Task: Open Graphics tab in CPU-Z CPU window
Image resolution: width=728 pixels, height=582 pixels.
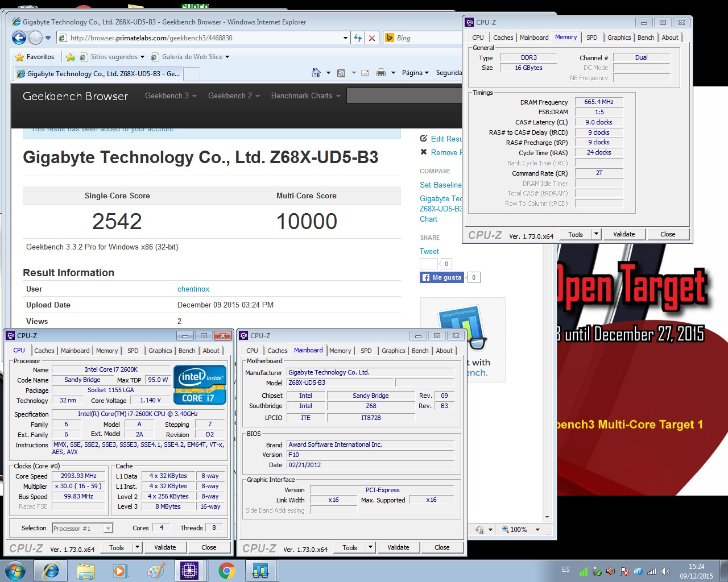Action: click(x=160, y=351)
